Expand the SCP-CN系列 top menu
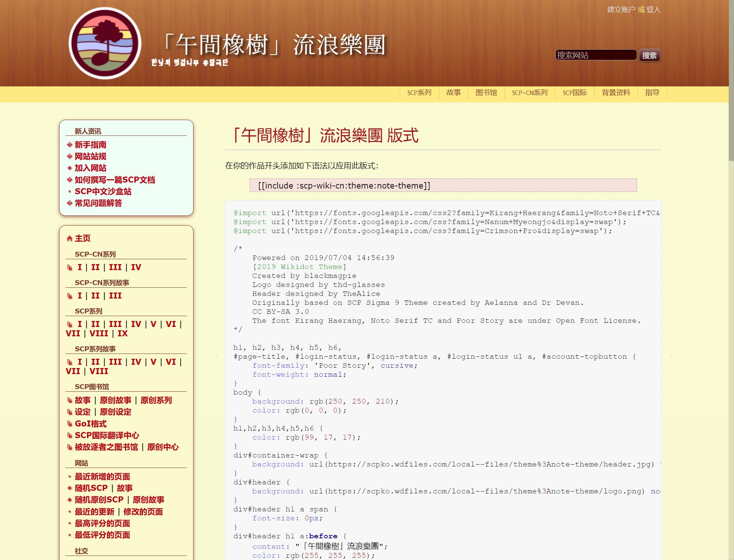This screenshot has width=734, height=560. (x=530, y=92)
